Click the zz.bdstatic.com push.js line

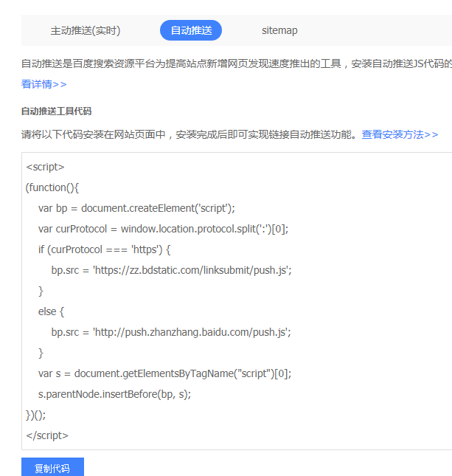171,270
